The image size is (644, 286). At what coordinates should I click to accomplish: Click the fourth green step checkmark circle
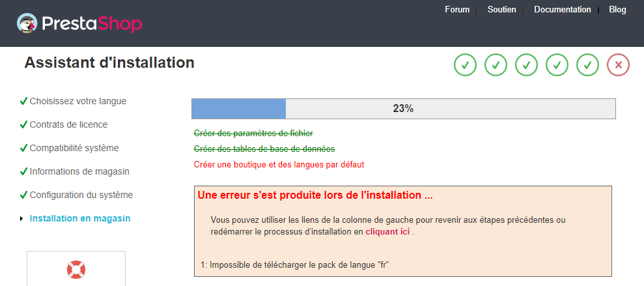557,65
